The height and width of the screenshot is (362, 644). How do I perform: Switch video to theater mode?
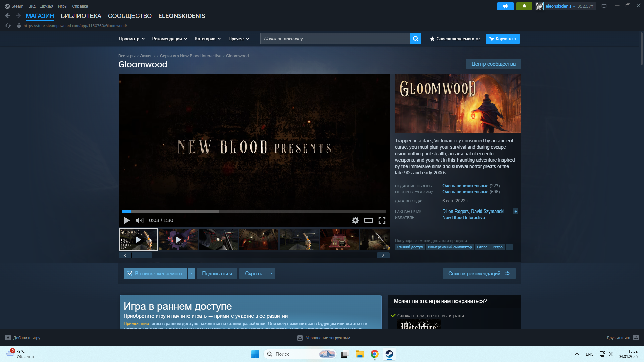368,220
